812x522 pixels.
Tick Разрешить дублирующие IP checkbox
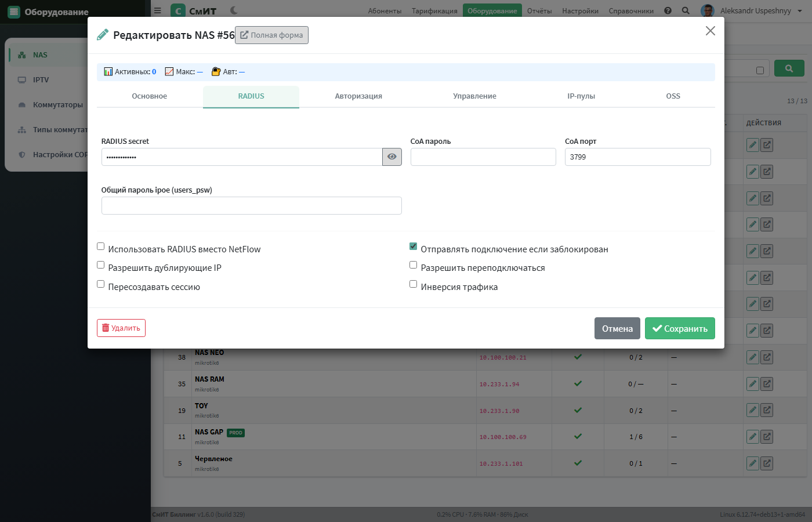coord(100,265)
